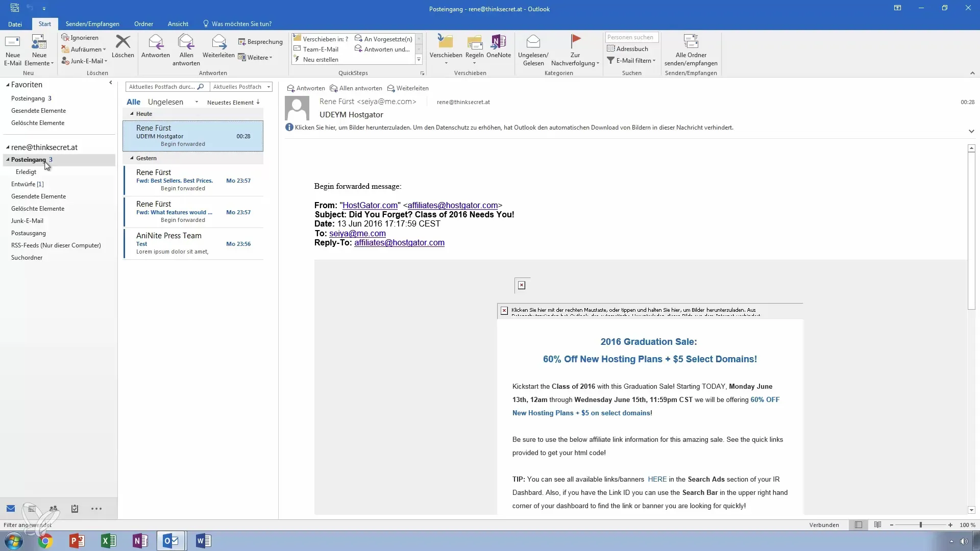Switch to normal view in status bar
Viewport: 980px width, 551px height.
859,525
